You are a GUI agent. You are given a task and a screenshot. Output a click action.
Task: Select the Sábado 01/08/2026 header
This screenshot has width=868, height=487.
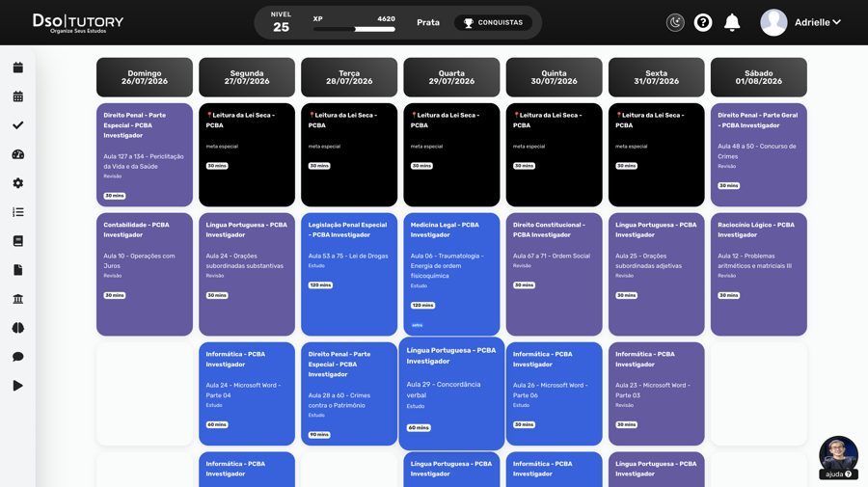pyautogui.click(x=759, y=77)
